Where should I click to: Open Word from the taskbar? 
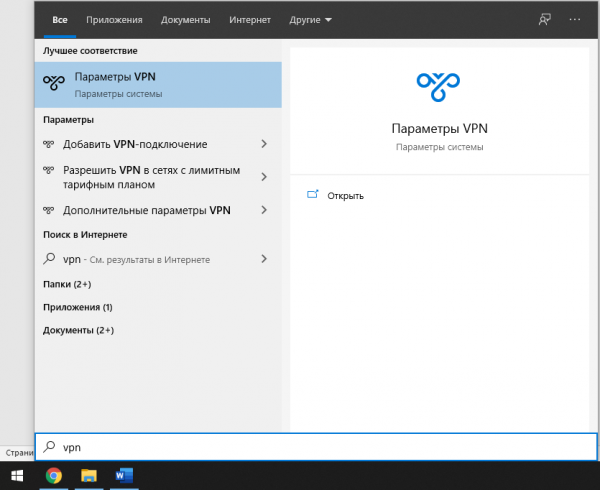click(x=123, y=475)
